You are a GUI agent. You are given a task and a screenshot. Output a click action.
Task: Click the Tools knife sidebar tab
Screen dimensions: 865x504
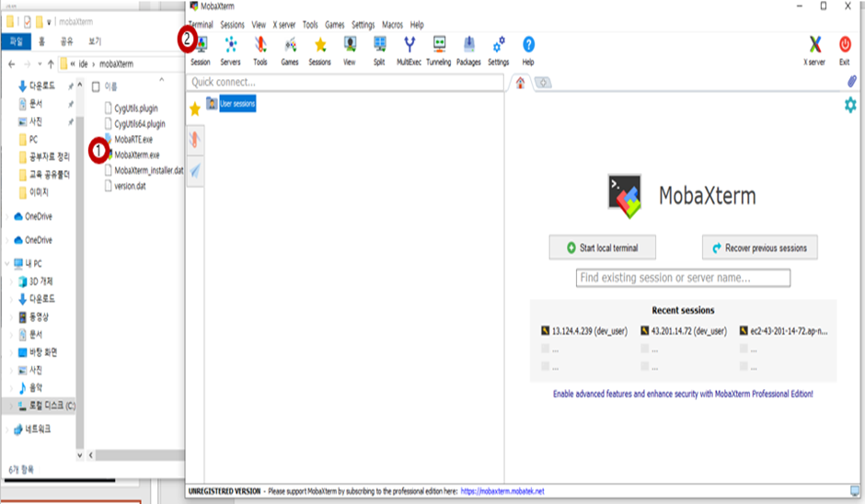click(x=195, y=139)
